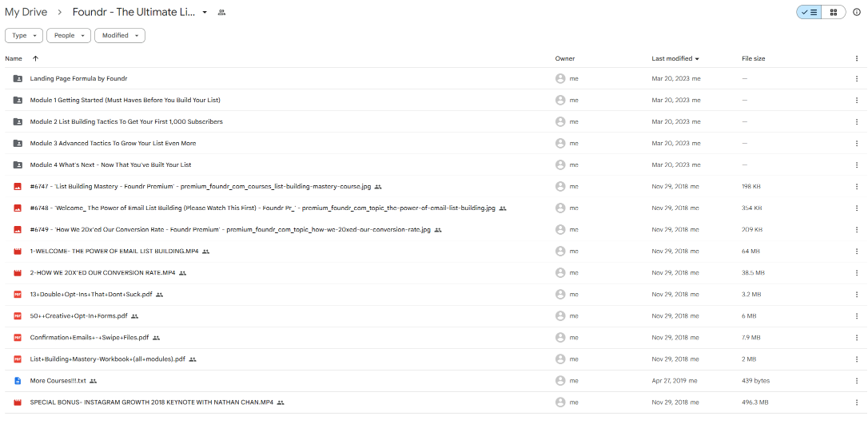The width and height of the screenshot is (868, 432).
Task: Open the People filter dropdown
Action: tap(69, 35)
